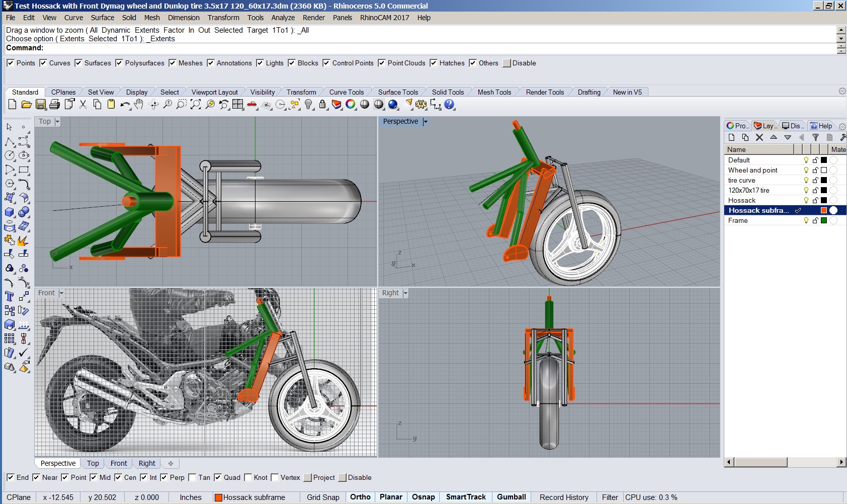Move layer up with triangle icon
This screenshot has height=504, width=847.
coord(774,137)
